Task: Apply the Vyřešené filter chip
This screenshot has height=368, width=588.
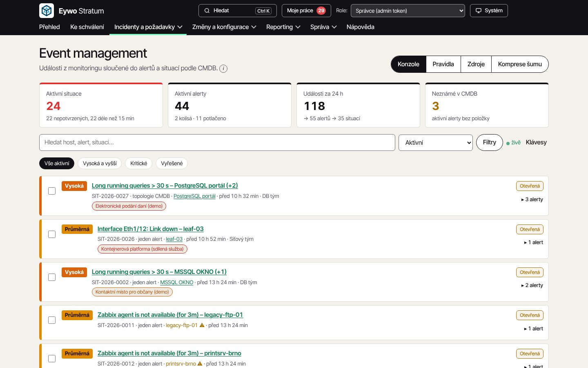Action: (x=171, y=164)
